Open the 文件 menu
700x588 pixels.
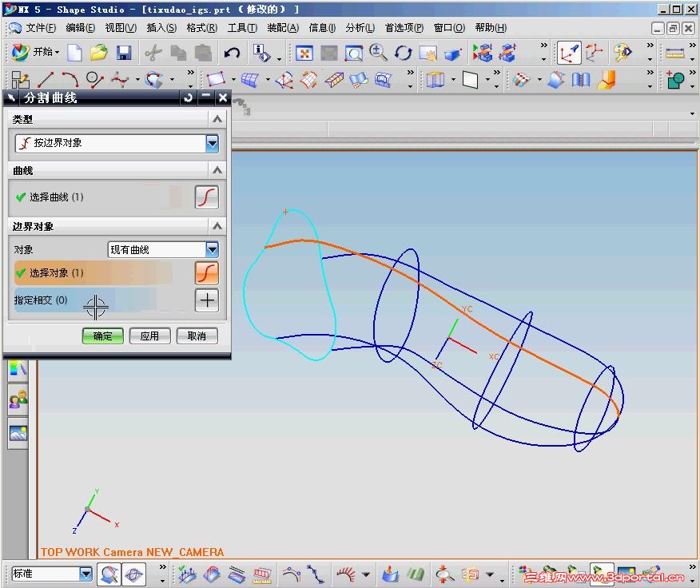[x=41, y=28]
